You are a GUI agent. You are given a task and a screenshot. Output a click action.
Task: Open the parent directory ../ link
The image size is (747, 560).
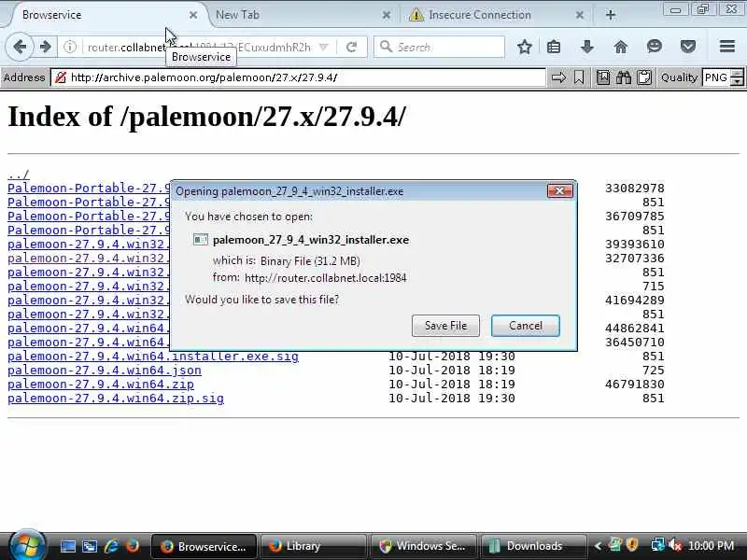point(19,175)
